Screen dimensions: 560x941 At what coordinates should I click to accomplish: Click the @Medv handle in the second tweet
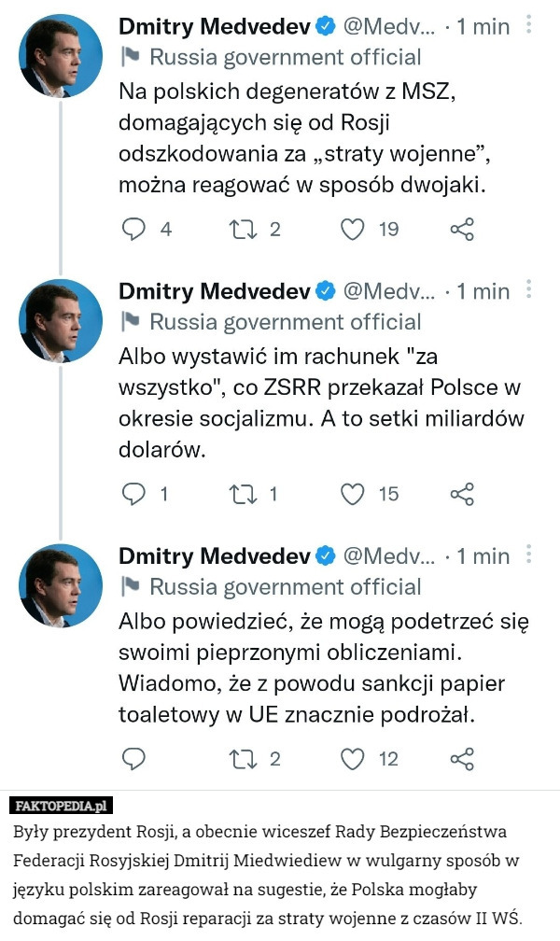(389, 291)
